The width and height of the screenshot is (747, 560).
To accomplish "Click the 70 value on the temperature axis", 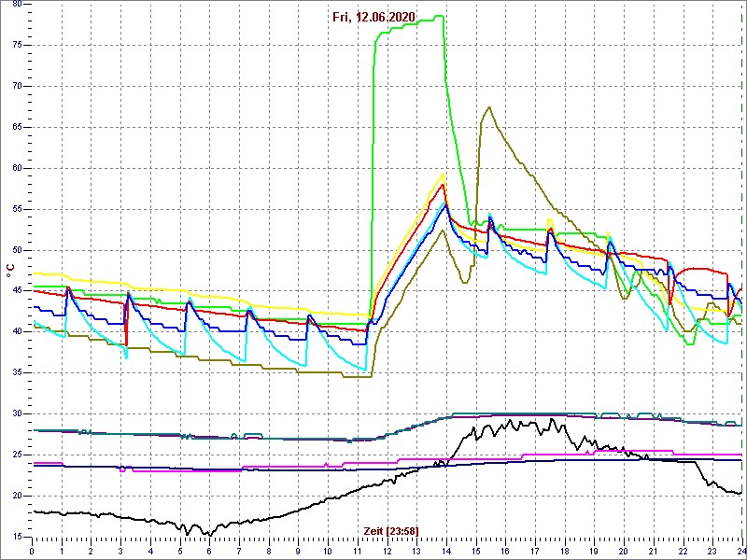I will [17, 86].
